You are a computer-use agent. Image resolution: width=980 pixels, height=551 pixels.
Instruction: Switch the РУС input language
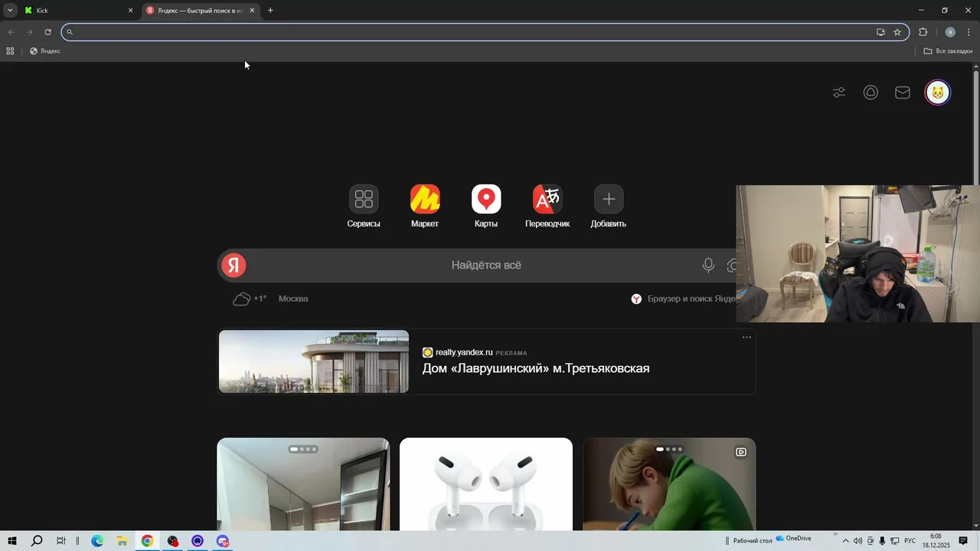[x=910, y=541]
